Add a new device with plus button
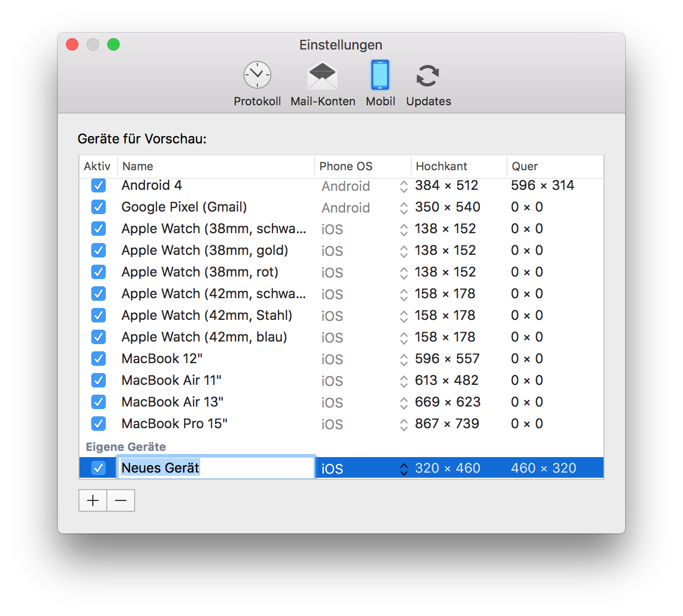 click(93, 500)
